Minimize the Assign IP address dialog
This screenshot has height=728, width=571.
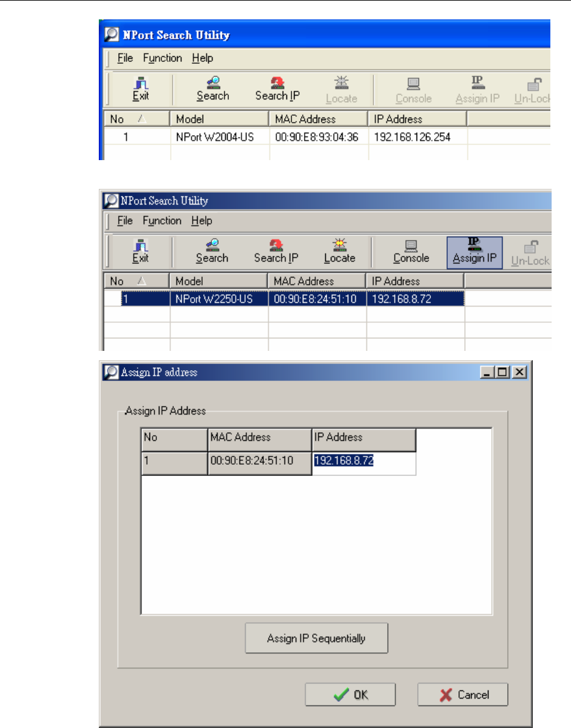[487, 372]
